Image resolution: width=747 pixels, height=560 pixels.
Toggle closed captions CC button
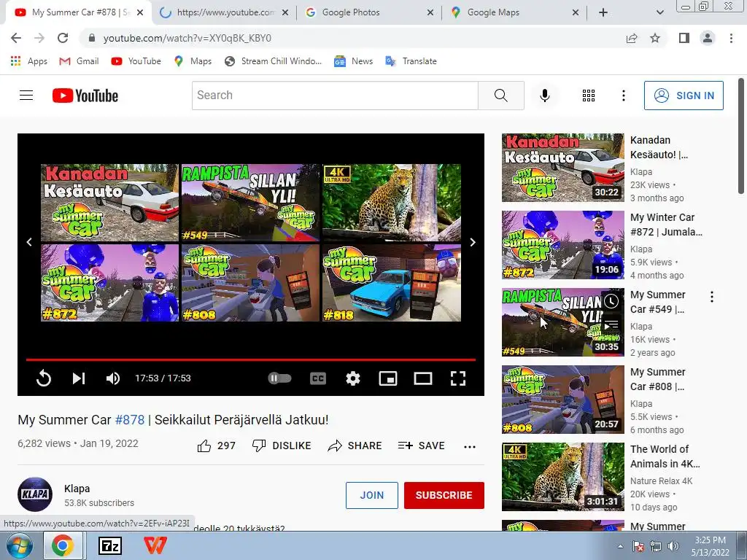tap(318, 378)
